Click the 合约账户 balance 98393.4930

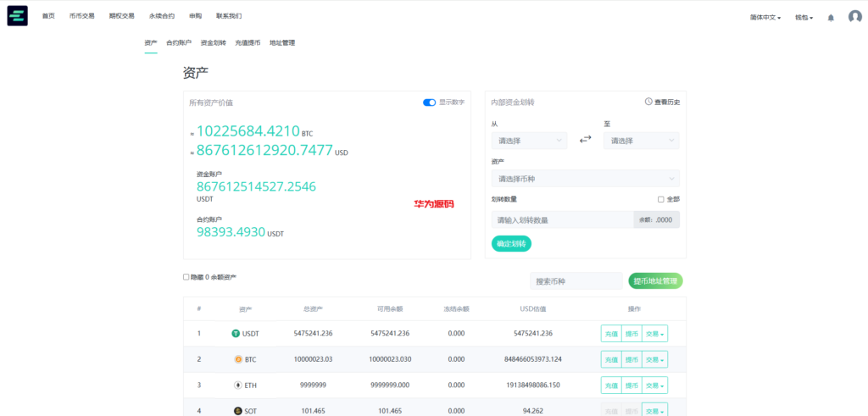[x=231, y=232]
